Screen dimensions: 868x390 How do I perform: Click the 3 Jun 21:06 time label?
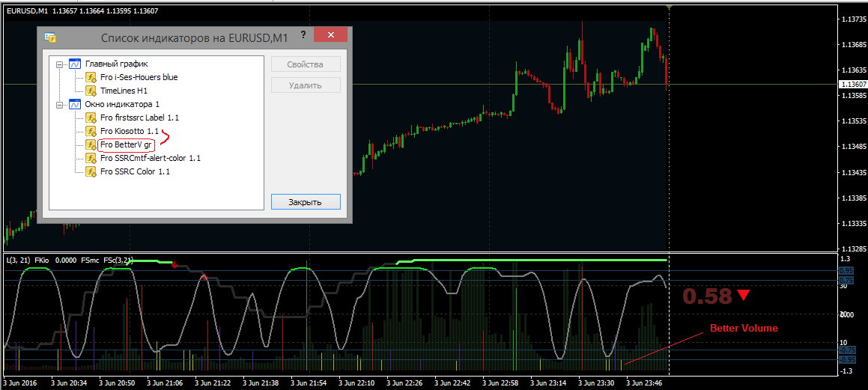tap(166, 383)
